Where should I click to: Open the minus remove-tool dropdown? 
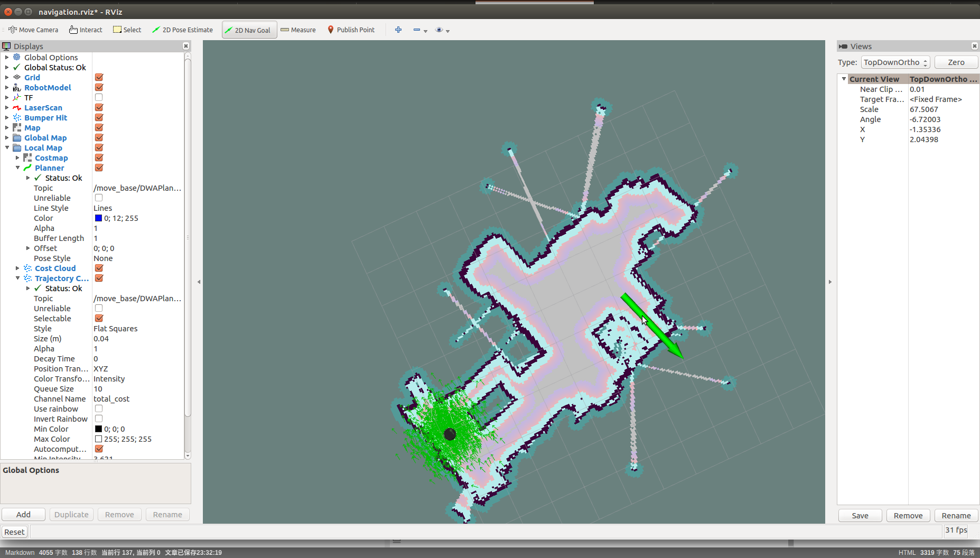420,30
